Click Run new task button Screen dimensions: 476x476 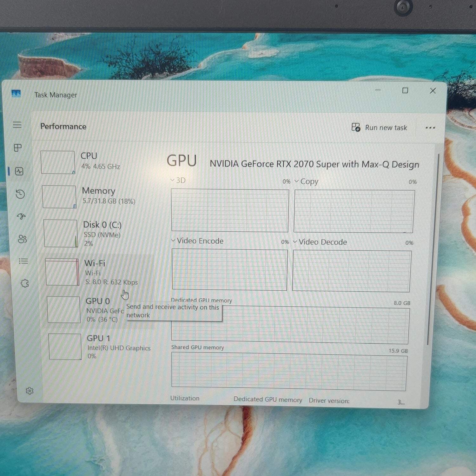point(379,128)
